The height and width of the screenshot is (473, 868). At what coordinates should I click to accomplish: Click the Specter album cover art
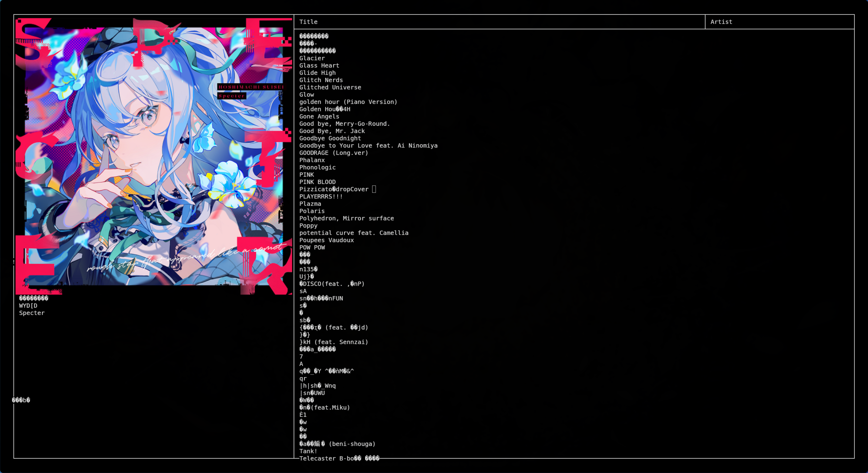(154, 156)
